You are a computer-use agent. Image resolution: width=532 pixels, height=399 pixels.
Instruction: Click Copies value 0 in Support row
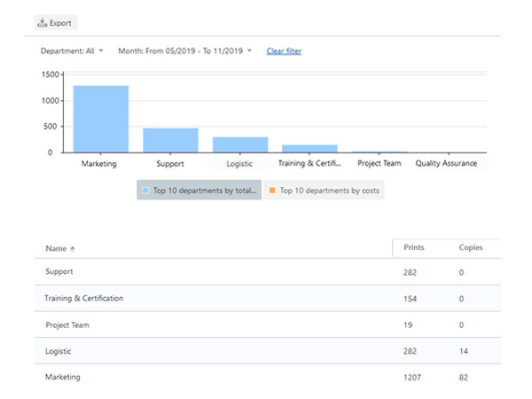[461, 272]
